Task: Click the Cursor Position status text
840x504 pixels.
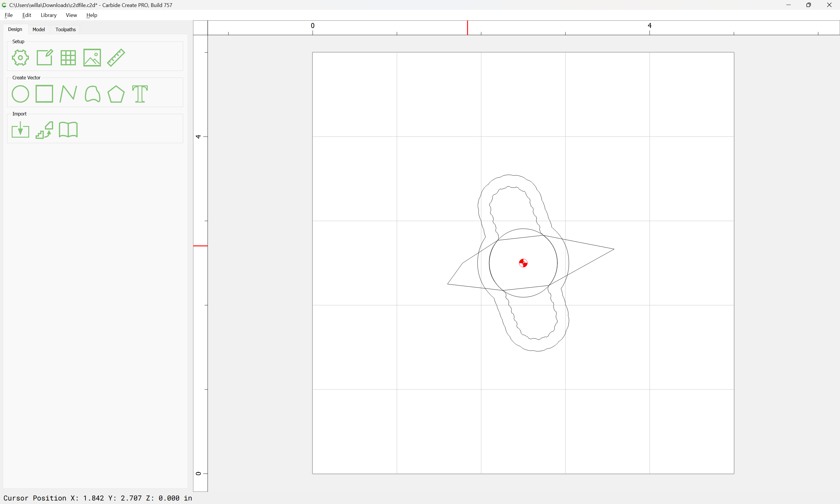Action: pos(98,498)
